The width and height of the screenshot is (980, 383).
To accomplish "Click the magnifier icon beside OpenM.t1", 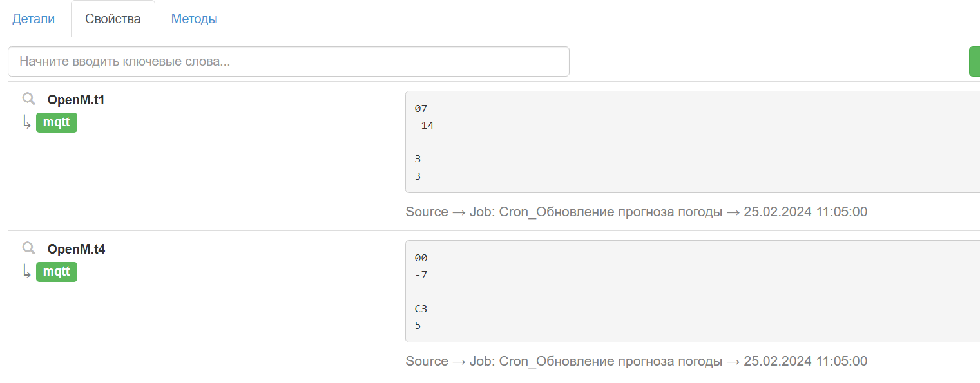I will pos(28,99).
